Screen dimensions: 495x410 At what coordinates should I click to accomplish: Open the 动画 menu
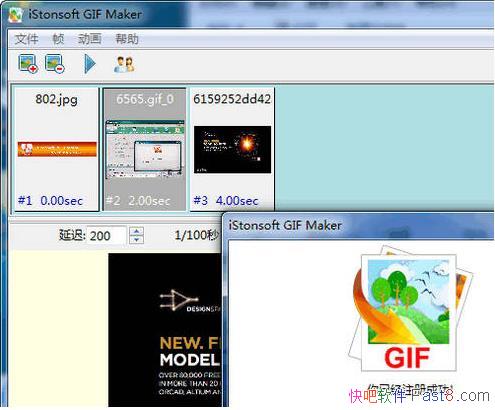click(x=90, y=39)
